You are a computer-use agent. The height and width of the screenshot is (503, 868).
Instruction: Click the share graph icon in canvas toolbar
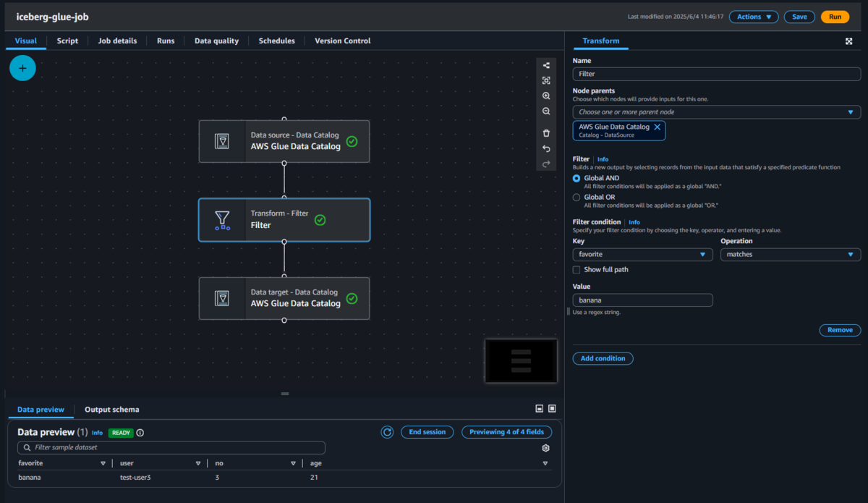[546, 65]
